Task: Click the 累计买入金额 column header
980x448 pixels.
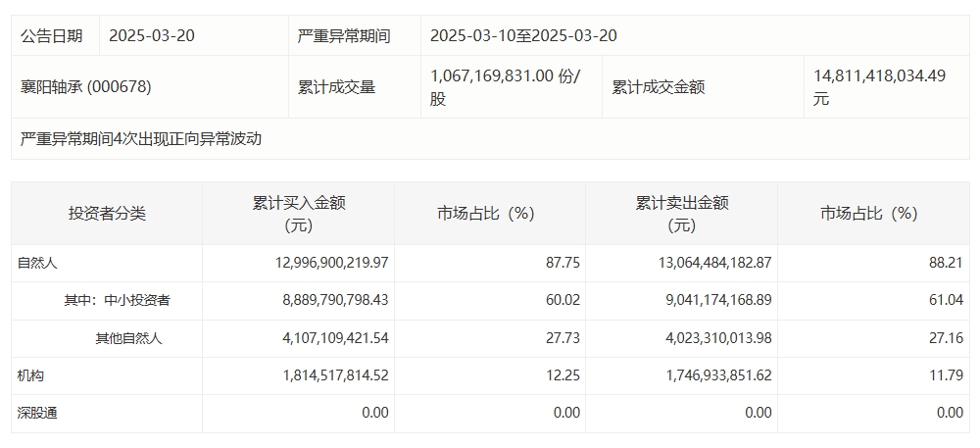Action: click(298, 213)
